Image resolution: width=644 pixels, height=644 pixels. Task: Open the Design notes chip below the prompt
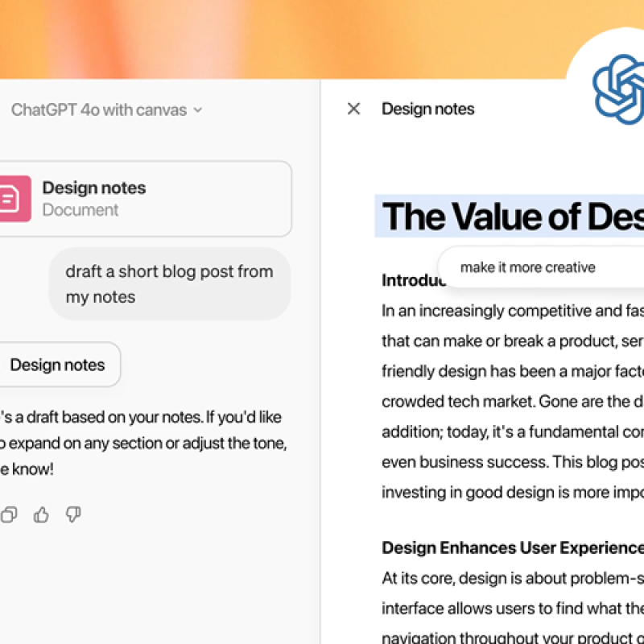tap(57, 365)
